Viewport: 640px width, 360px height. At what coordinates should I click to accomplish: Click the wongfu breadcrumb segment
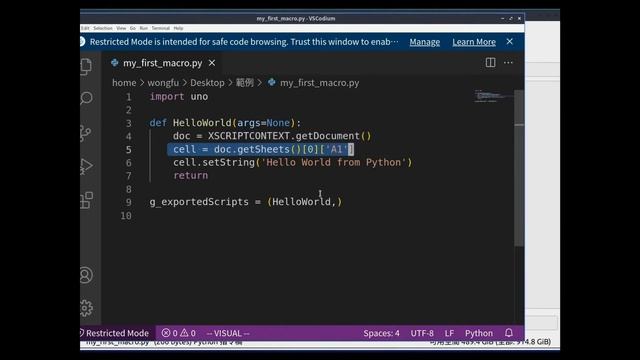pyautogui.click(x=163, y=83)
